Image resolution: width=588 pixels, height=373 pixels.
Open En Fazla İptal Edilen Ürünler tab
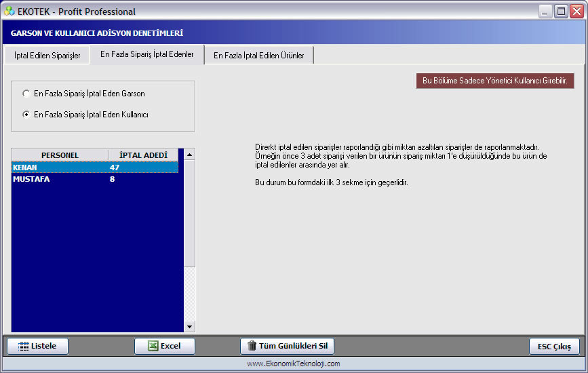259,56
